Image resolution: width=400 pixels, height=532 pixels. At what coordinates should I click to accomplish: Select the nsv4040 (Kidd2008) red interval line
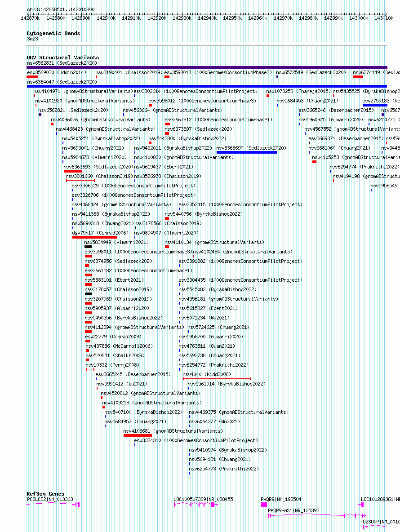tap(217, 378)
